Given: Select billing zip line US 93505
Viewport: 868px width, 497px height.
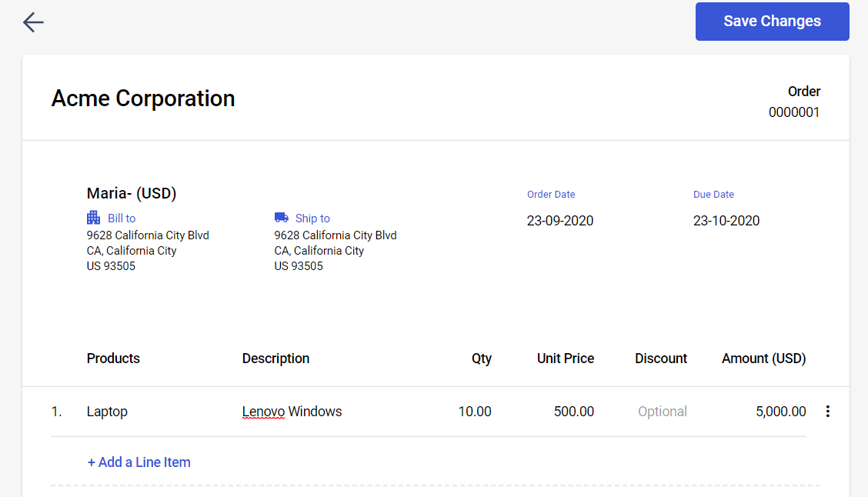Looking at the screenshot, I should [x=111, y=266].
